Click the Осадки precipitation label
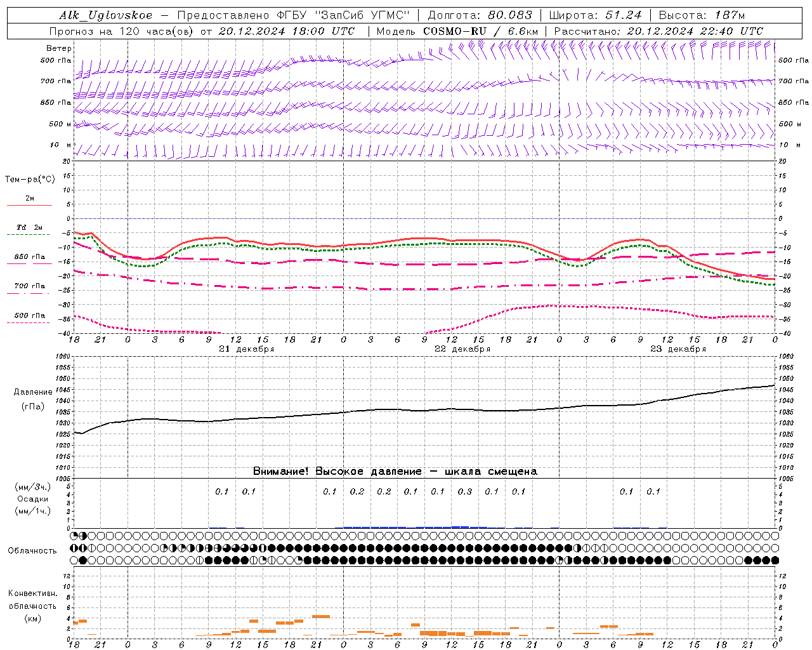This screenshot has width=812, height=650. 32,499
